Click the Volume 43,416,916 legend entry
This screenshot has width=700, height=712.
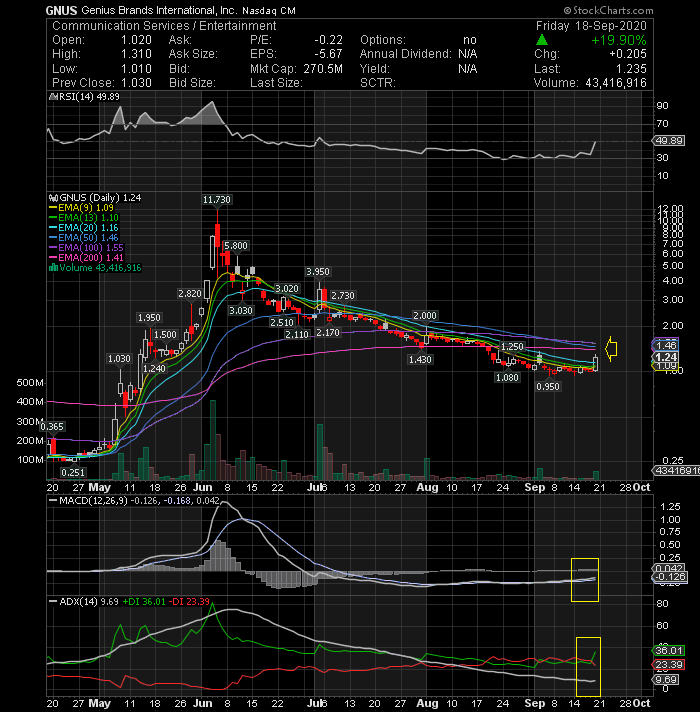click(100, 268)
